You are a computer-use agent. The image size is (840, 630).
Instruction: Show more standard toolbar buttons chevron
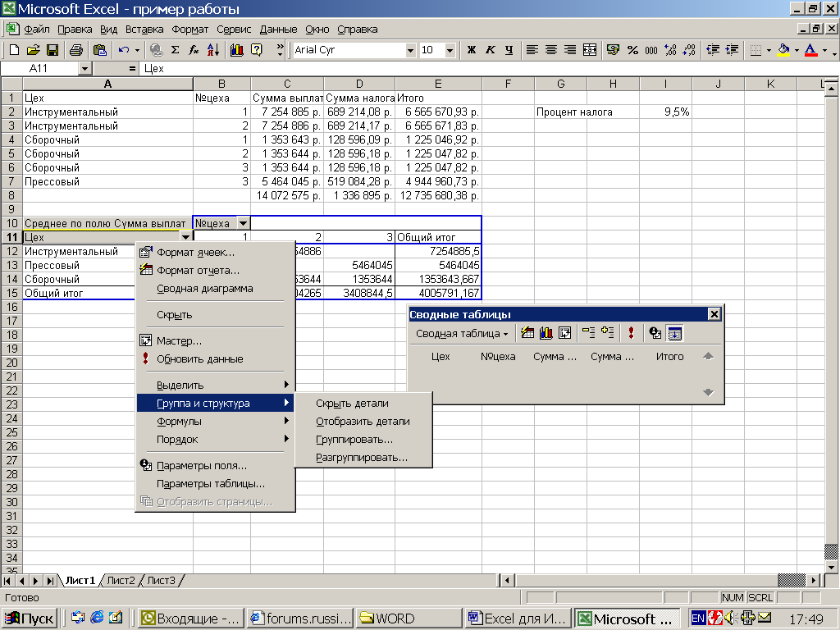click(x=280, y=50)
